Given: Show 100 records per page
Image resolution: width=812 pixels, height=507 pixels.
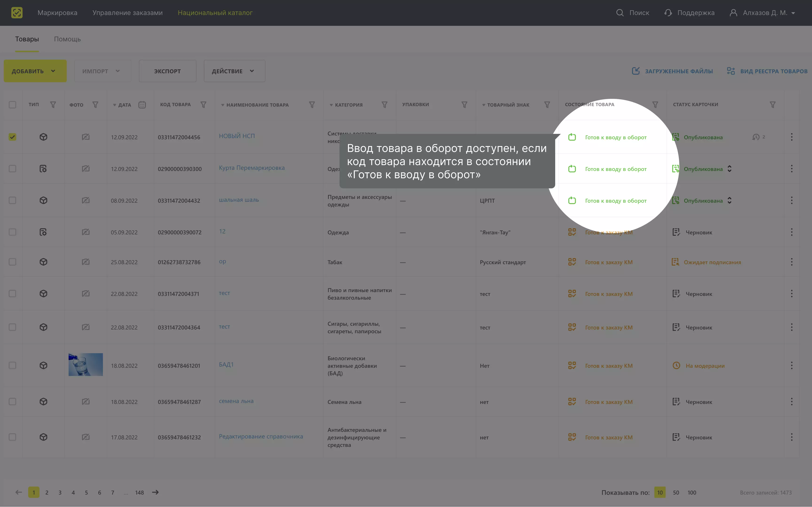Looking at the screenshot, I should tap(692, 493).
